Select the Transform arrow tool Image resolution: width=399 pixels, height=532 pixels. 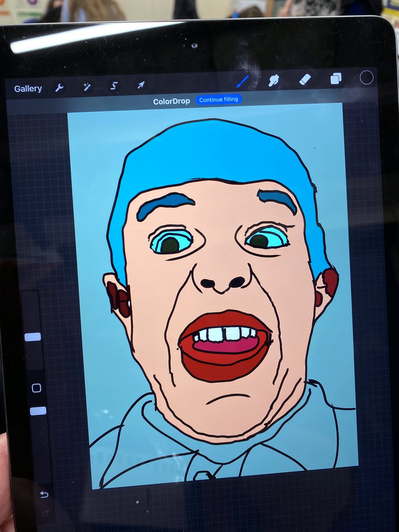[141, 85]
